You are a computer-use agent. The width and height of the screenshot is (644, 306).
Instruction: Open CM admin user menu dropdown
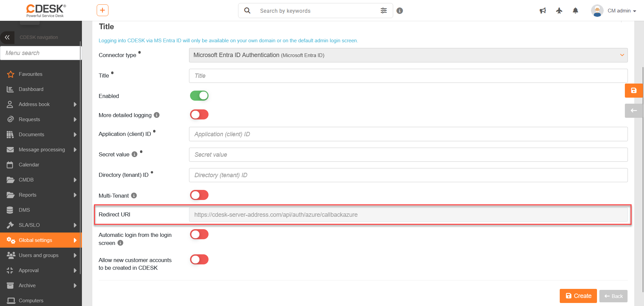622,11
